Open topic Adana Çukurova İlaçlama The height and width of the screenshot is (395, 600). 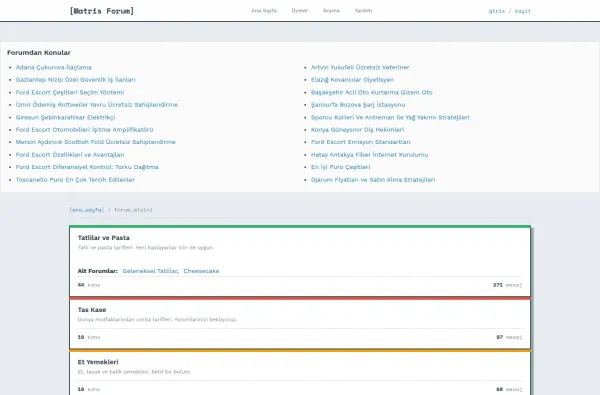pyautogui.click(x=54, y=67)
